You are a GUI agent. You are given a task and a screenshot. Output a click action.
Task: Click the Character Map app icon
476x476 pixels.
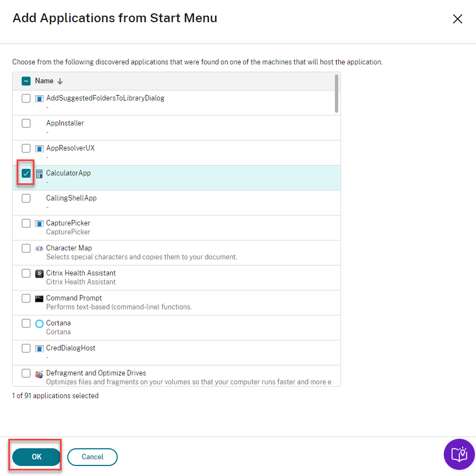click(39, 248)
